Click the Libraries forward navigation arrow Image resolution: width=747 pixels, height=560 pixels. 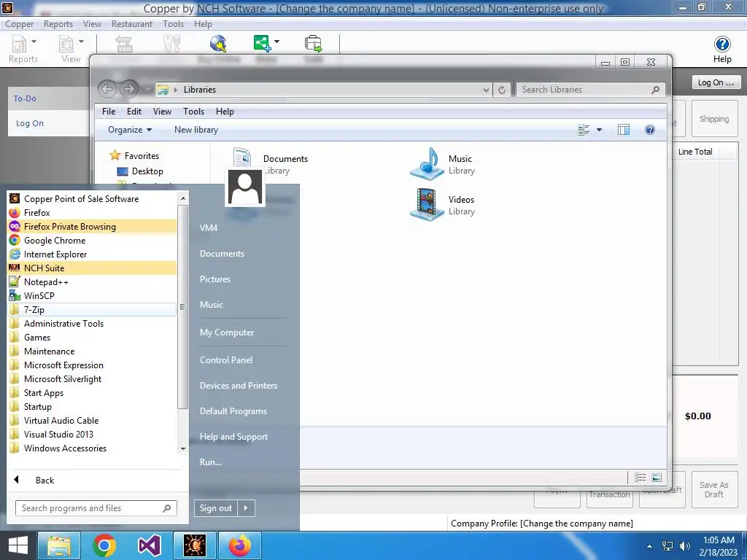click(128, 89)
